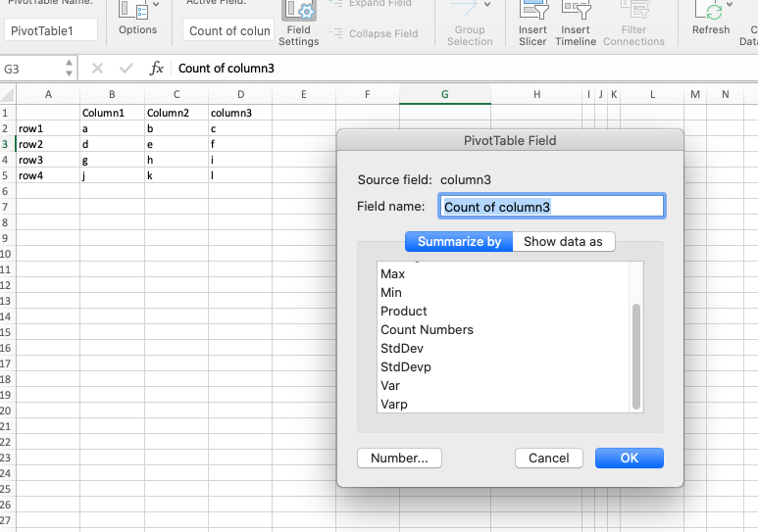758x532 pixels.
Task: Click the PivotTable Name field
Action: coord(51,30)
